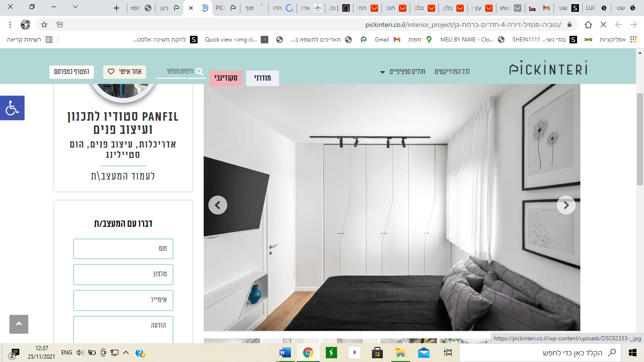644x362 pixels.
Task: Open the Amazon app on the taskbar
Action: pyautogui.click(x=355, y=352)
